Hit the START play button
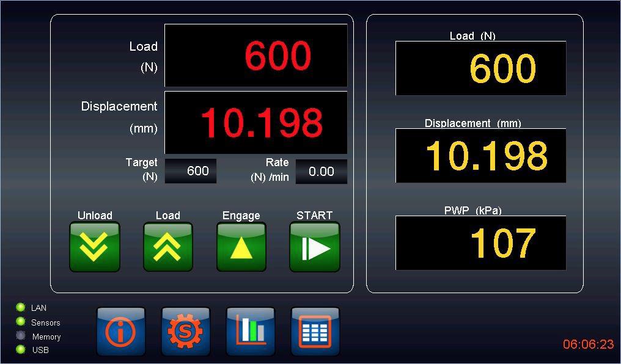The width and height of the screenshot is (621, 364). (315, 247)
